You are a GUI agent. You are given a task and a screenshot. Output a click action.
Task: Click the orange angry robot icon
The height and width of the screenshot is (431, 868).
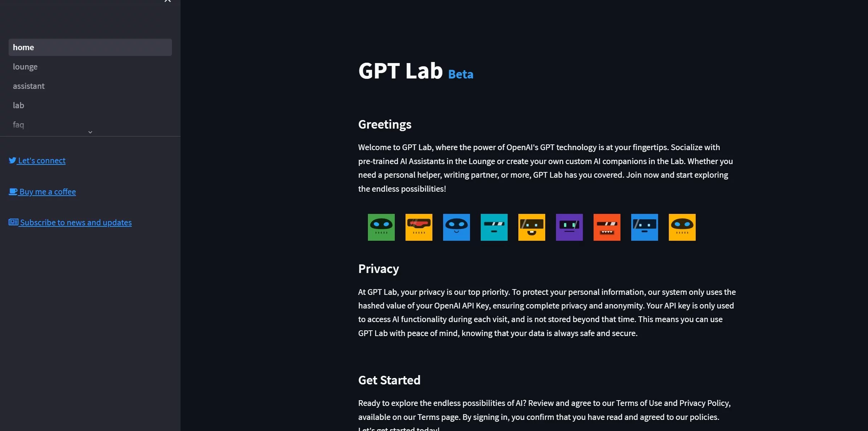tap(606, 226)
